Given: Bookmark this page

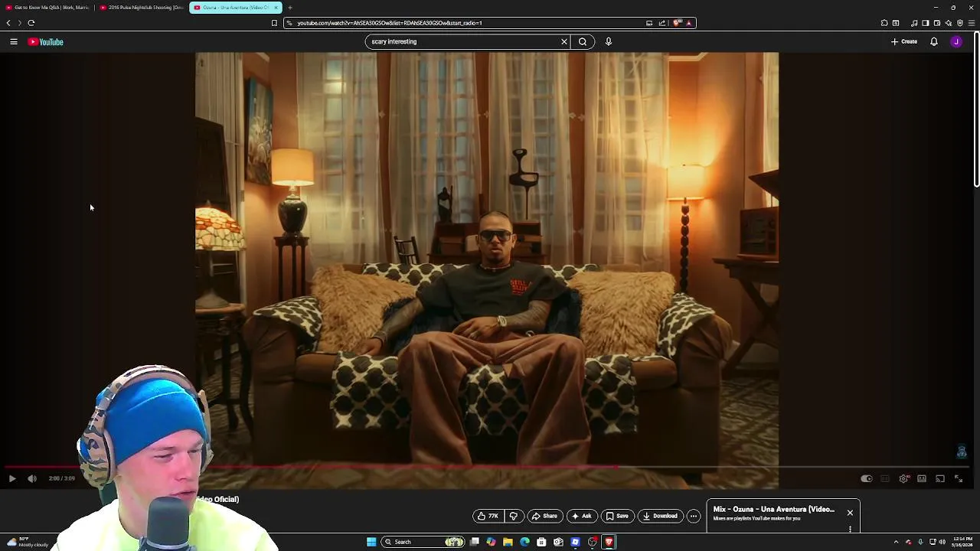Looking at the screenshot, I should coord(274,23).
